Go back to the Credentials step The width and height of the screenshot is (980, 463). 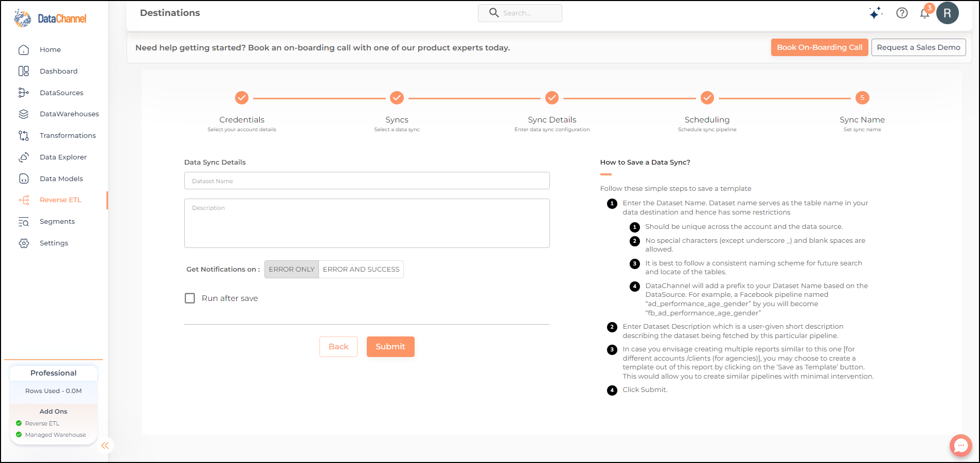(x=242, y=98)
